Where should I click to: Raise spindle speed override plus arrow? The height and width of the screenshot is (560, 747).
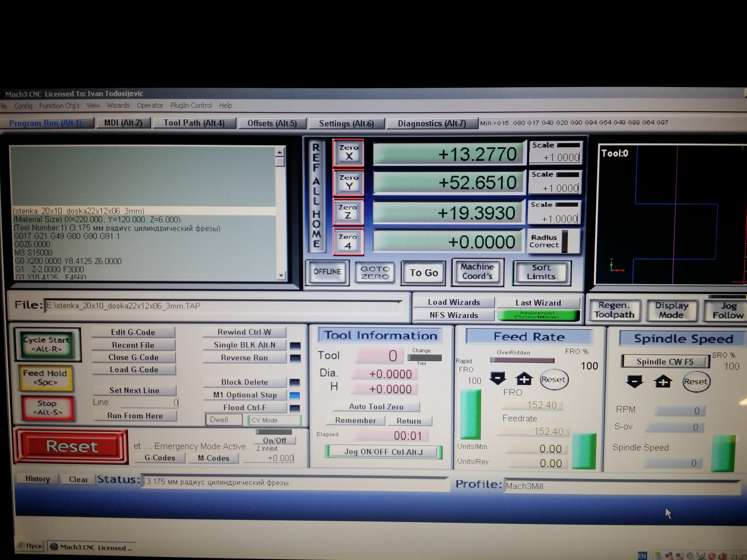point(663,382)
